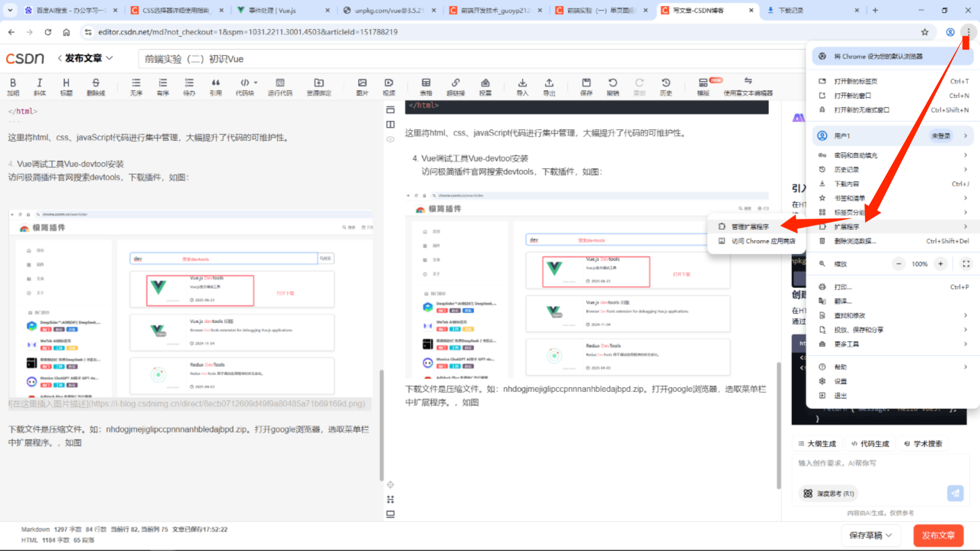The width and height of the screenshot is (980, 551).
Task: Insert a heading with the 标题 tool
Action: [x=66, y=87]
